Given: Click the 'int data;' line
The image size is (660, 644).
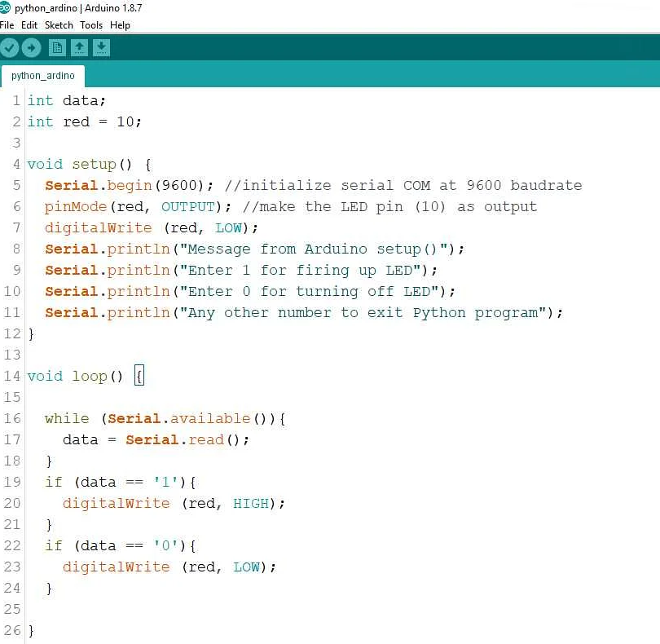Looking at the screenshot, I should [x=67, y=100].
